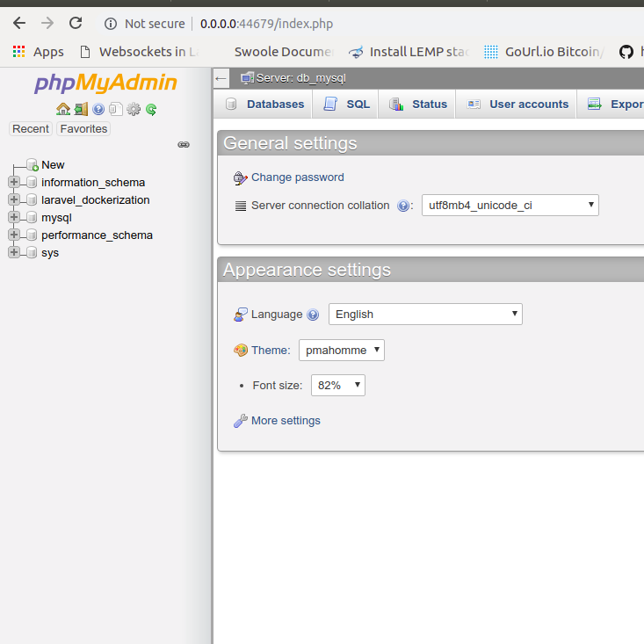Viewport: 644px width, 644px height.
Task: Click the sys database cylinder icon
Action: pos(32,252)
